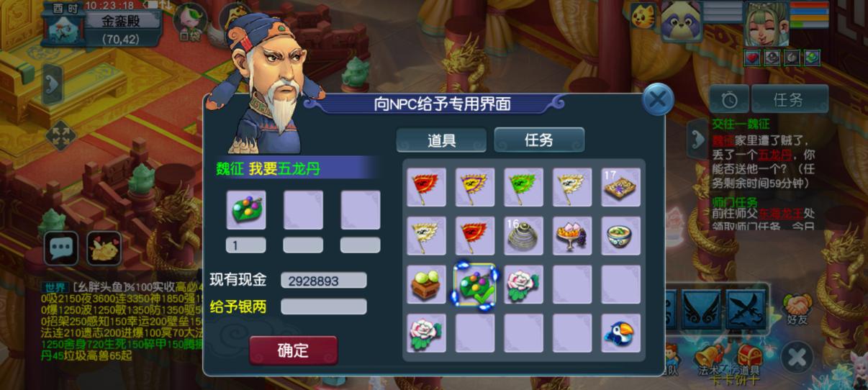Image resolution: width=868 pixels, height=390 pixels.
Task: Select the fruit platter item
Action: pos(572,235)
